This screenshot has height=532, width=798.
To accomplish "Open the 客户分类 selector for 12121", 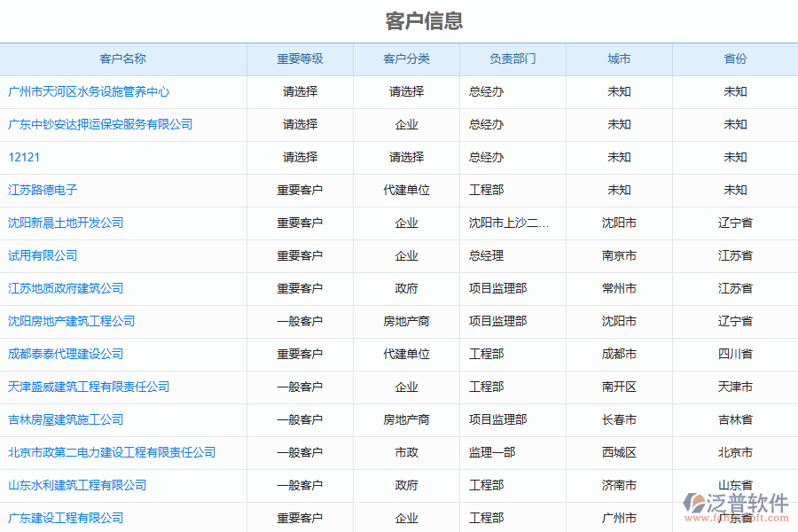I will pos(405,157).
